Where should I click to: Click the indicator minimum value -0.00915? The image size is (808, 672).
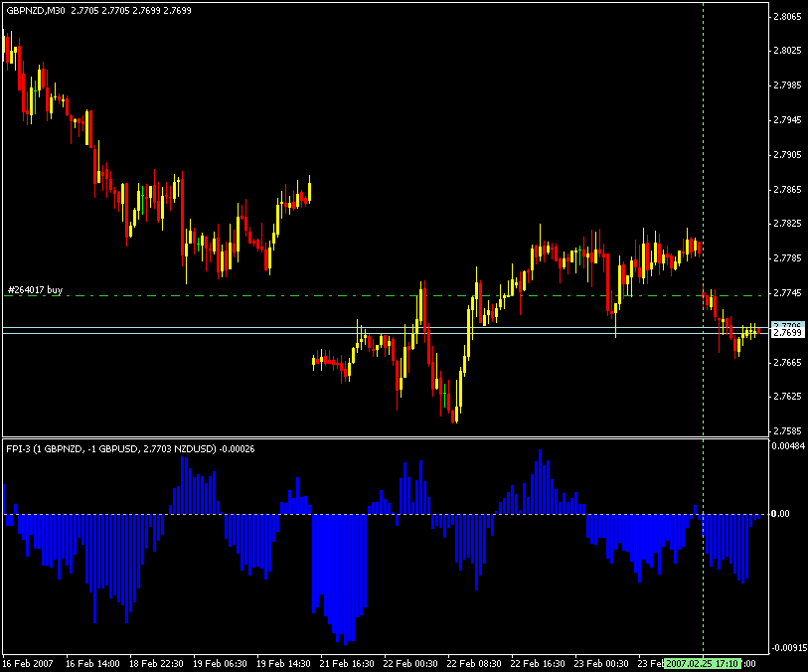click(788, 647)
